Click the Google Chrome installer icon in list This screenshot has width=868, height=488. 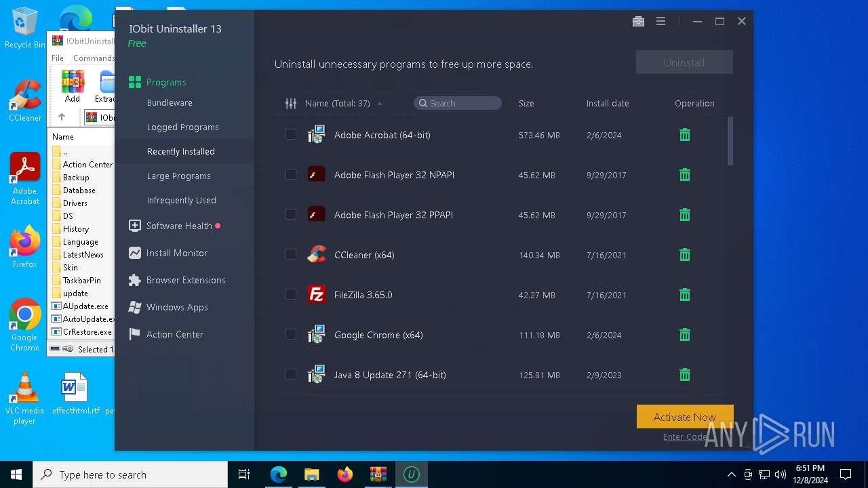pyautogui.click(x=316, y=335)
